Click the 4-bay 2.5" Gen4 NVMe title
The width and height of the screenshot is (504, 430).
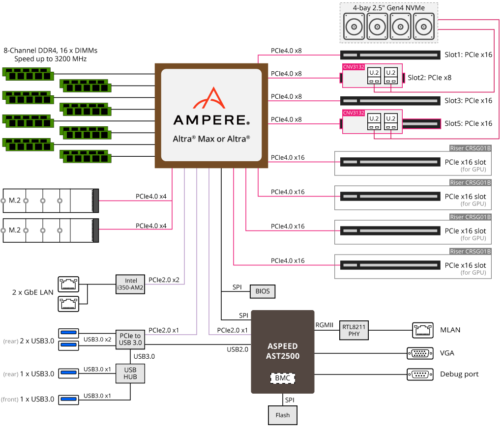point(389,8)
